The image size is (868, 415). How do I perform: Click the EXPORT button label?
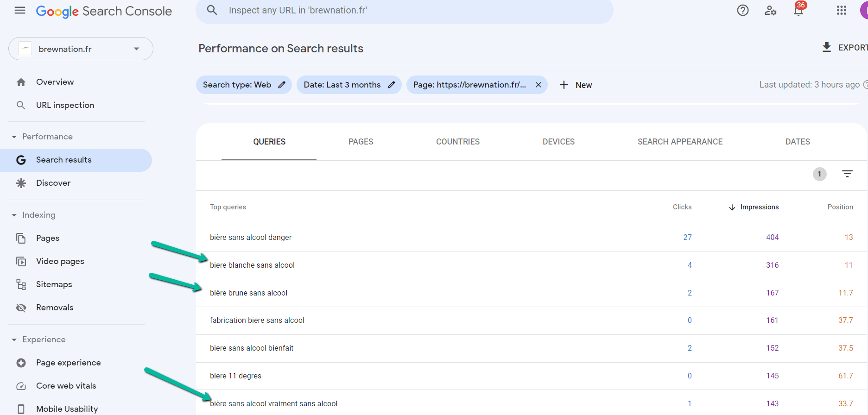pos(853,47)
